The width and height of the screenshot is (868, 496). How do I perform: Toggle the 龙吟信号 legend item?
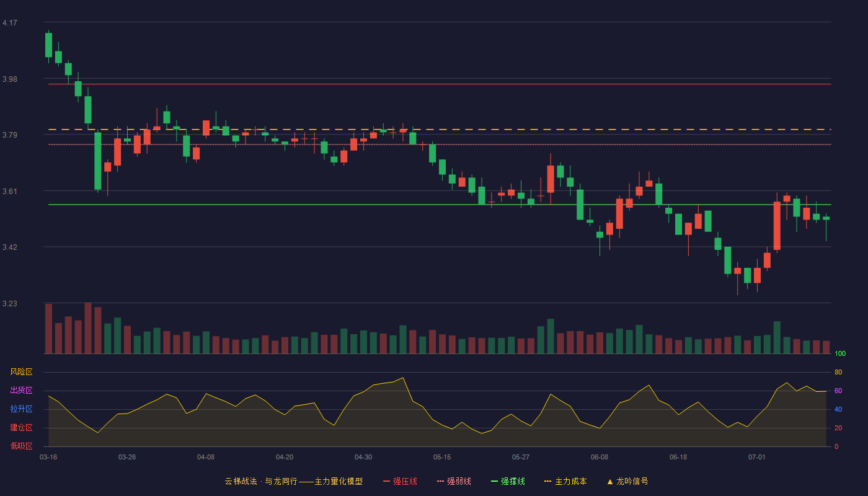click(x=627, y=481)
